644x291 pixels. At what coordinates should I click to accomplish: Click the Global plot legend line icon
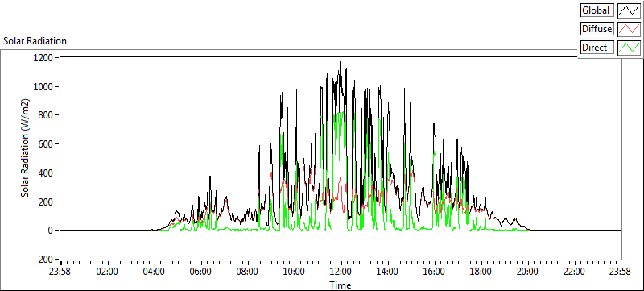coord(630,10)
